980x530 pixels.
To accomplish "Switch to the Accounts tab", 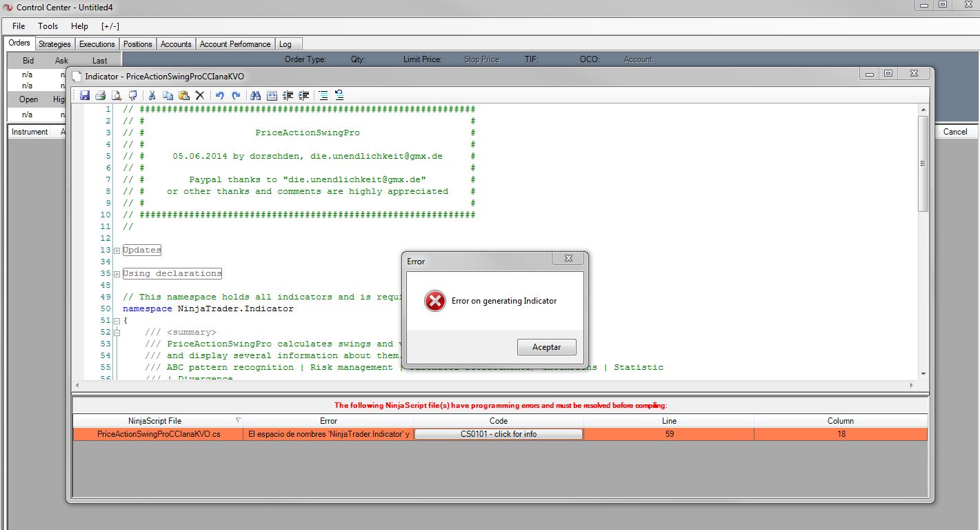I will pyautogui.click(x=176, y=44).
